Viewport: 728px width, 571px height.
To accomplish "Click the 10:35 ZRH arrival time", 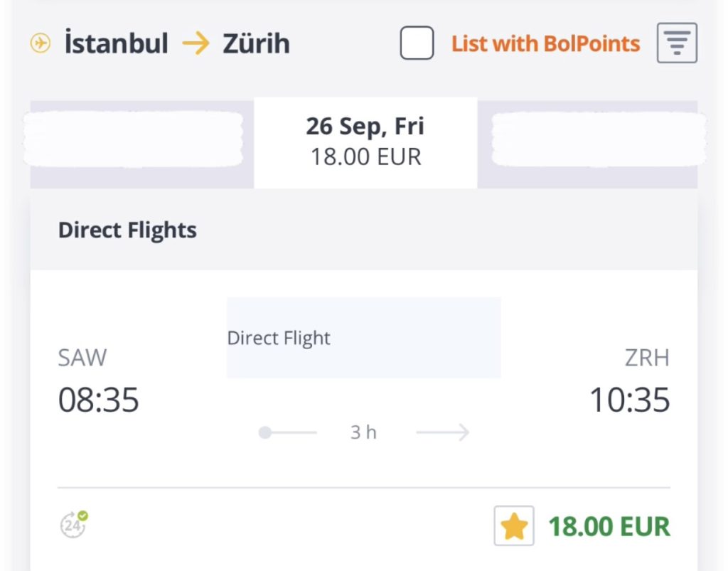I will (630, 400).
